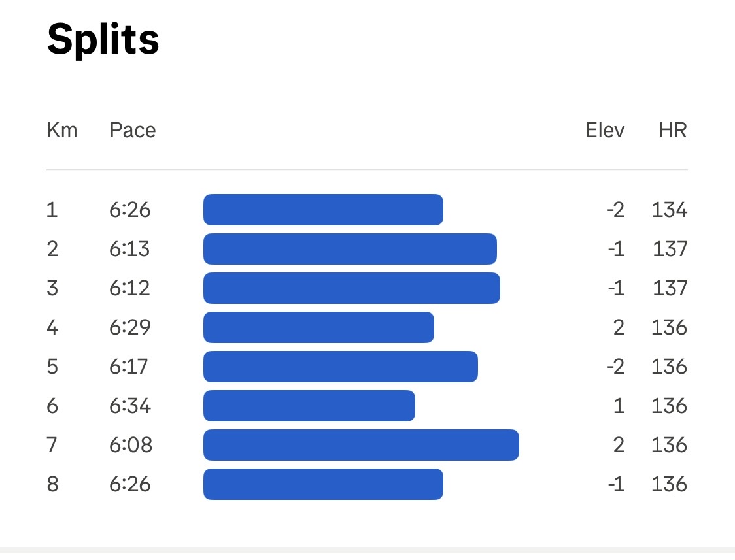
Task: Select the 6:08 pace text
Action: (131, 445)
